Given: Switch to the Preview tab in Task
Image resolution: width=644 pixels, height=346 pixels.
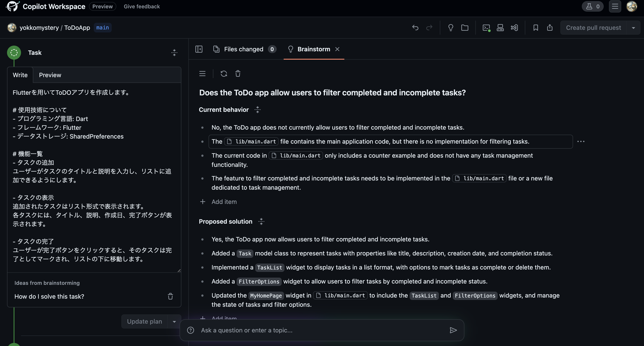Looking at the screenshot, I should pos(50,75).
